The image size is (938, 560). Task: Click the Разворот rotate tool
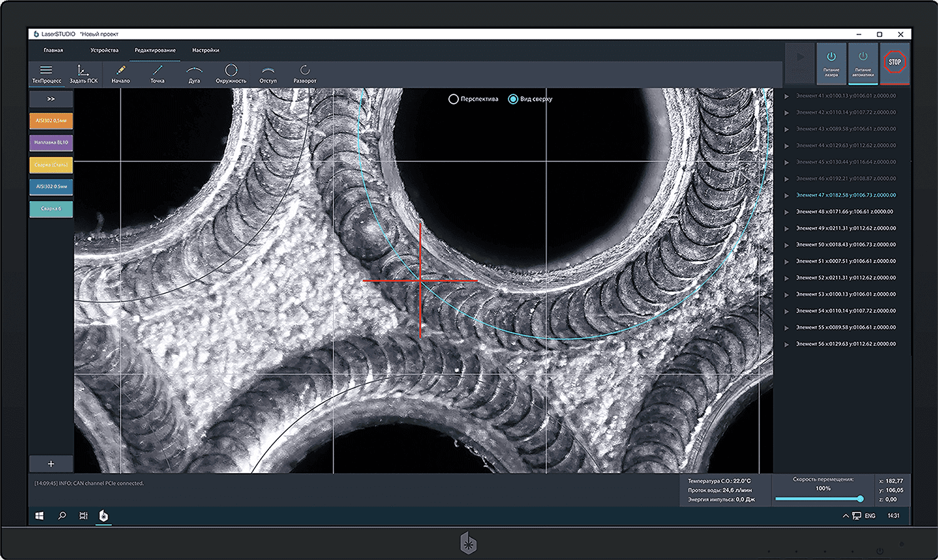click(305, 74)
